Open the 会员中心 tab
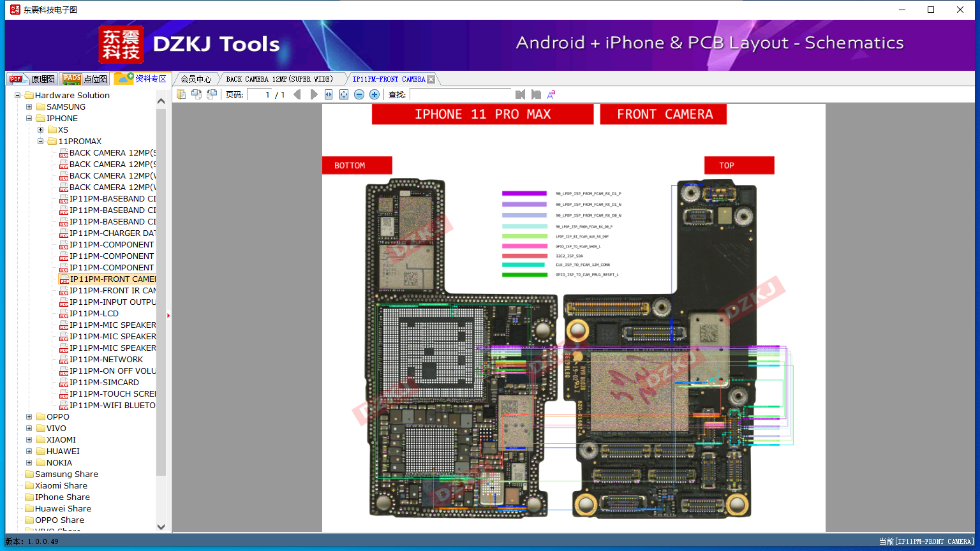Screen dimensions: 980x551 pyautogui.click(x=196, y=79)
